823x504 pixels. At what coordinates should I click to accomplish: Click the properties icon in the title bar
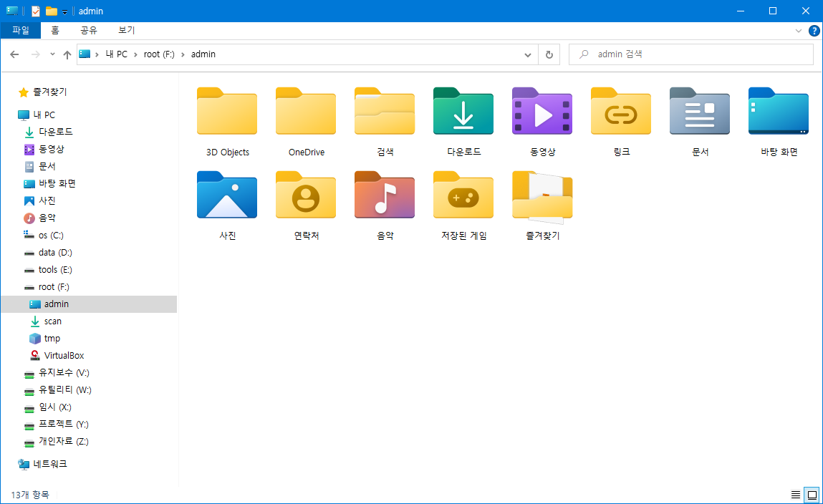click(x=36, y=11)
